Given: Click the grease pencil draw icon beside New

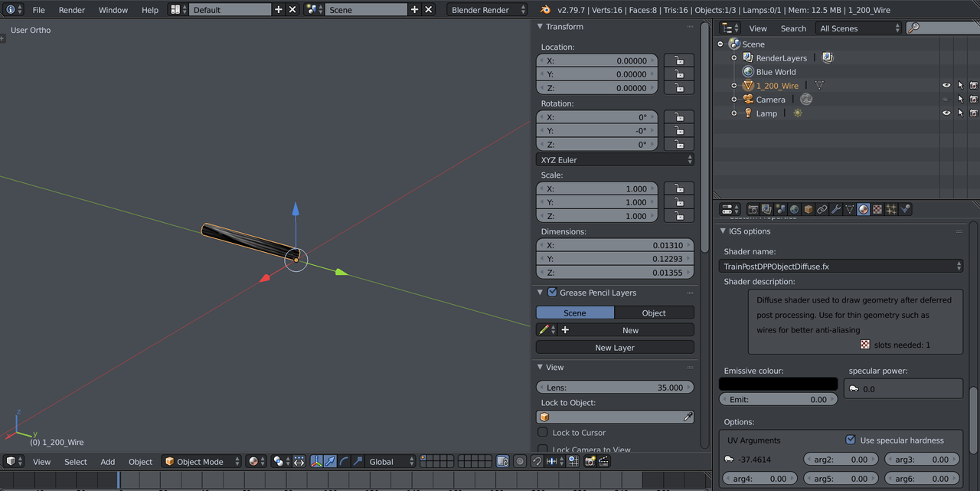Looking at the screenshot, I should click(x=545, y=330).
